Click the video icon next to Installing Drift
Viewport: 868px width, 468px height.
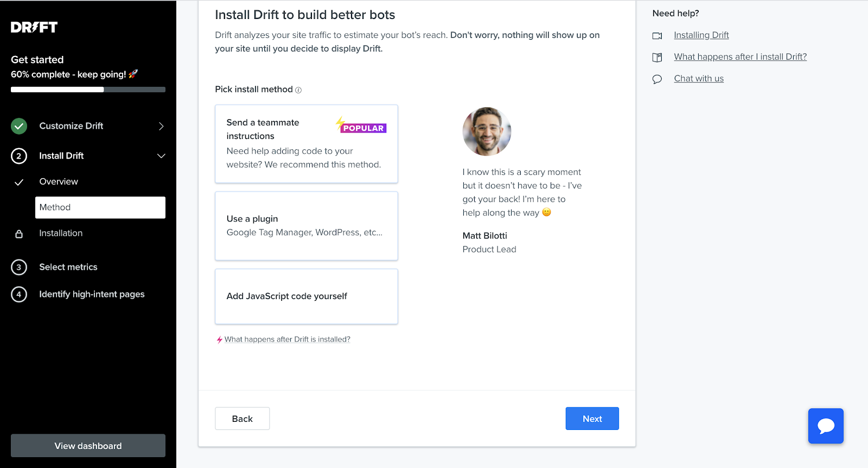657,36
